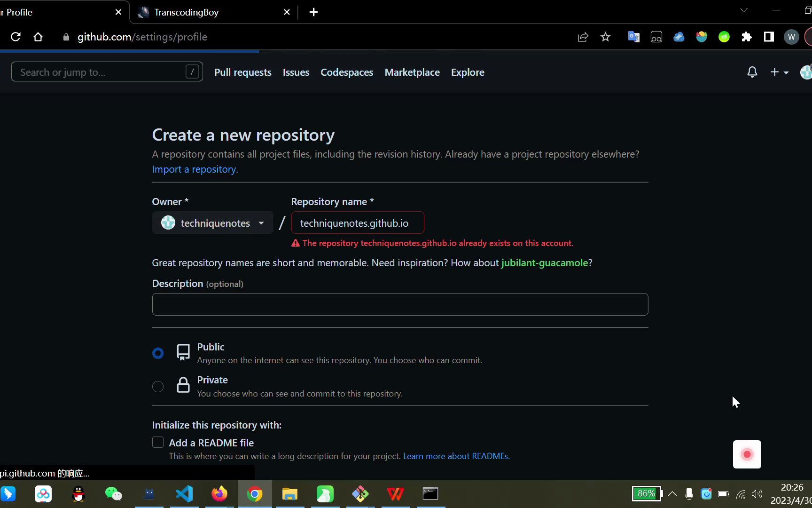Open Learn more about READMEs link
Viewport: 812px width, 508px height.
coord(456,456)
